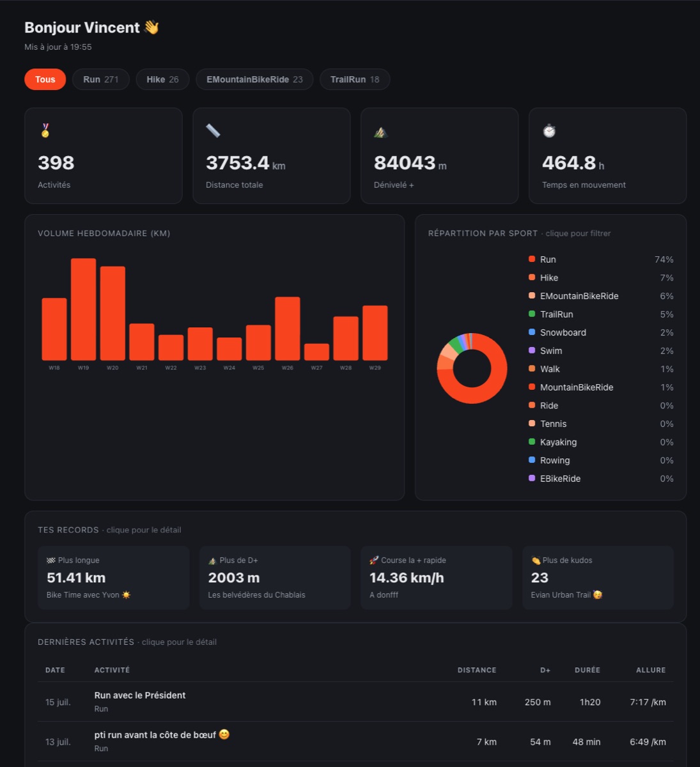Filter by TrailRun 18
The image size is (700, 767).
[x=355, y=79]
